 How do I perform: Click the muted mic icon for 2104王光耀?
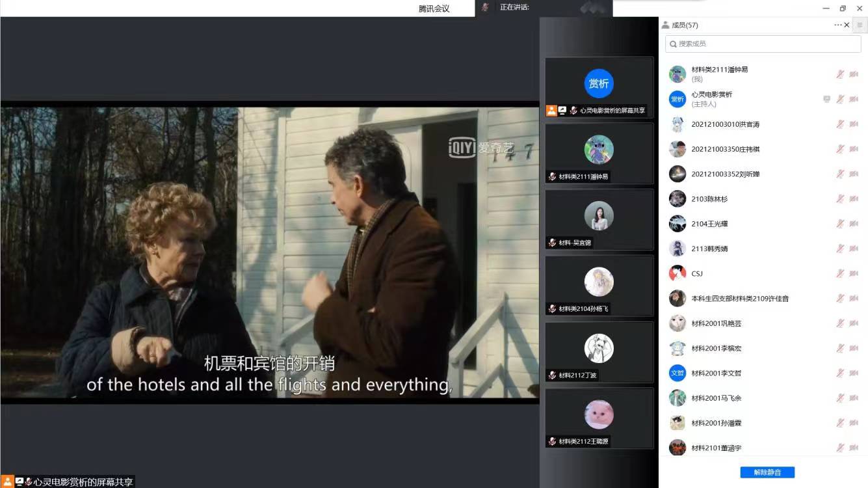coord(840,224)
